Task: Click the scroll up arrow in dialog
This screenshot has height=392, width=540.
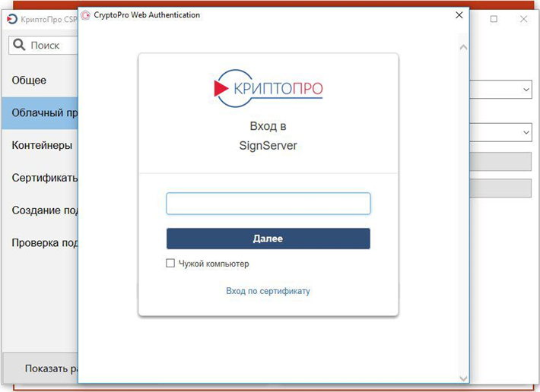Action: click(x=463, y=47)
